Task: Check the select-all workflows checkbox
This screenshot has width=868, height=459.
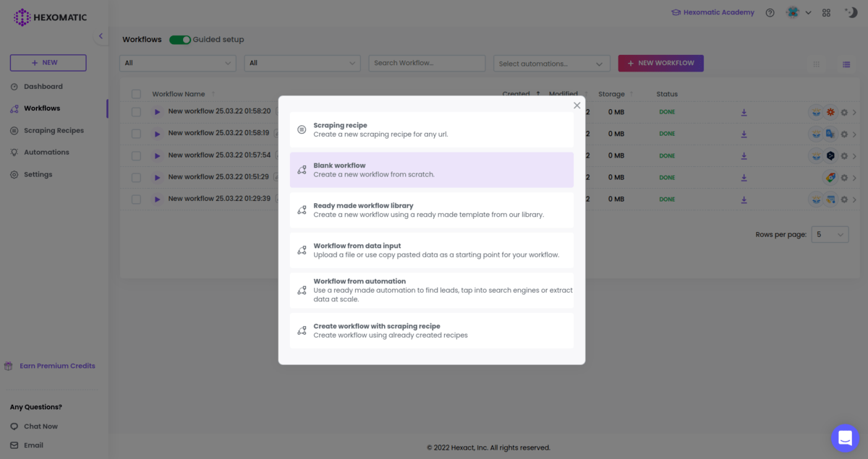Action: pyautogui.click(x=136, y=94)
